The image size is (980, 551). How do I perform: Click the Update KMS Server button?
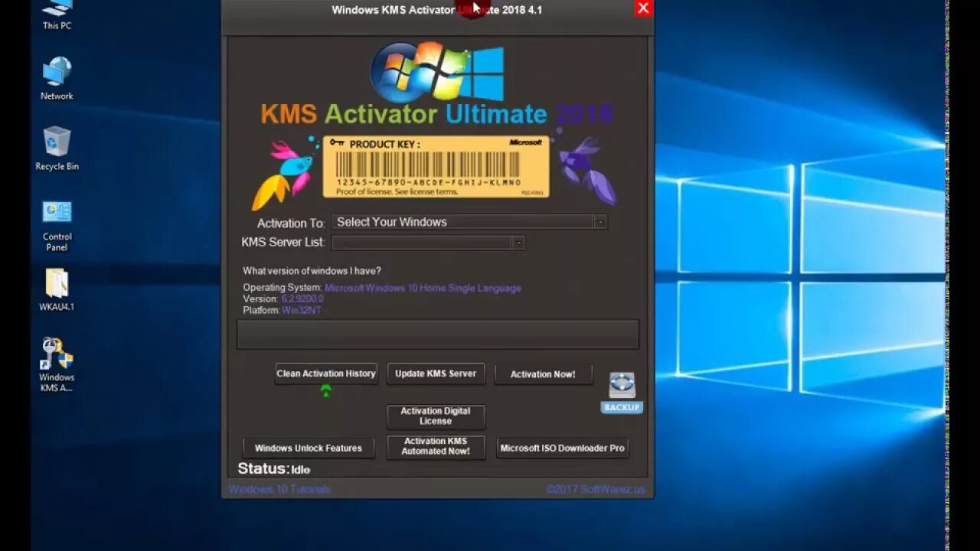[x=436, y=373]
